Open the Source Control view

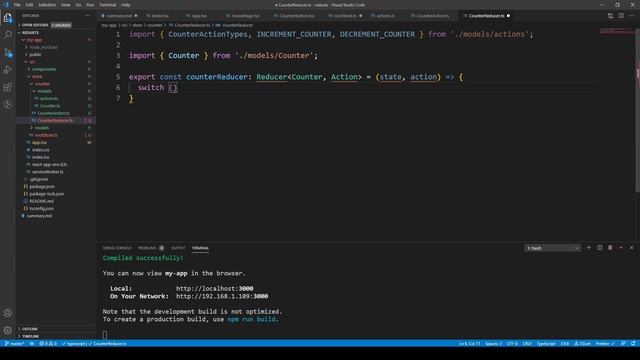point(8,53)
